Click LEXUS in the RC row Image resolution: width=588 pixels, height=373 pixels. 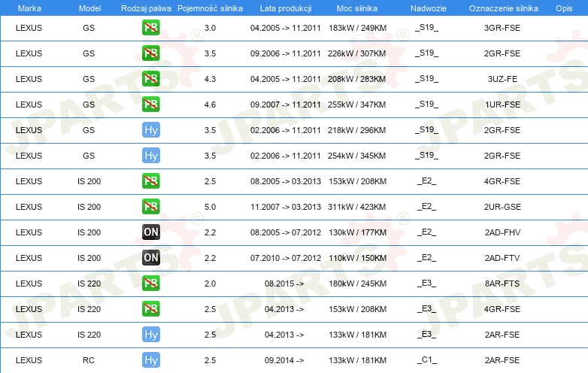tap(29, 360)
